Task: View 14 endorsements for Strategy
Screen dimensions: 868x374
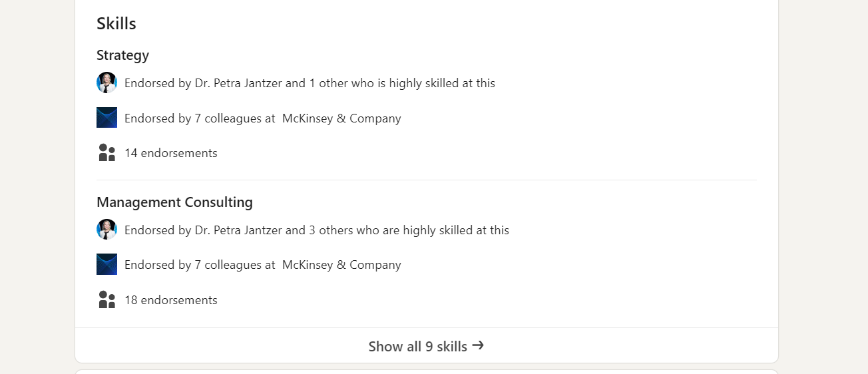Action: 170,153
